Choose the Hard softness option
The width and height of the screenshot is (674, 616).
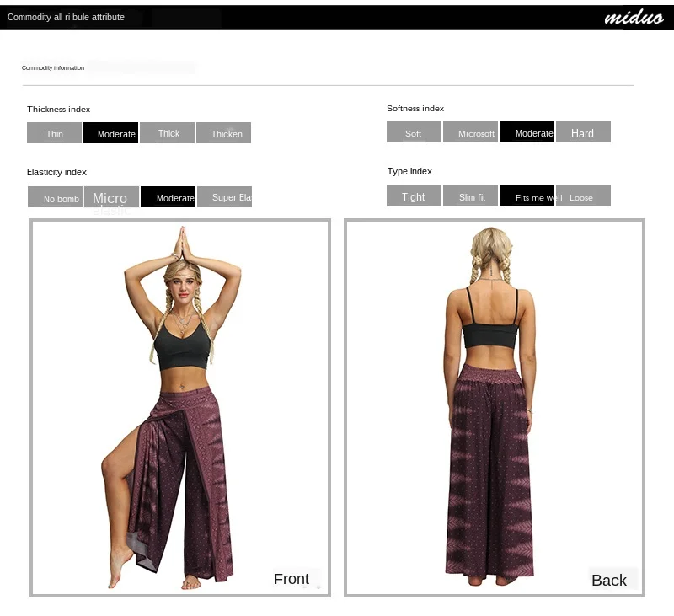[583, 132]
